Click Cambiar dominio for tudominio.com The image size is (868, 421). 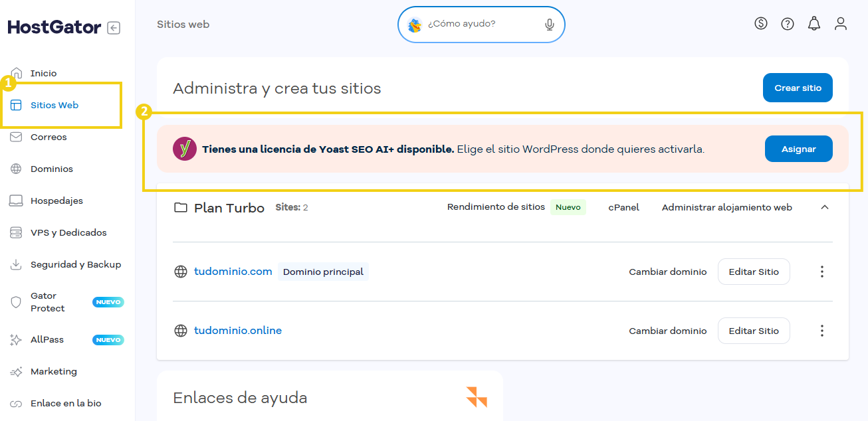(668, 272)
